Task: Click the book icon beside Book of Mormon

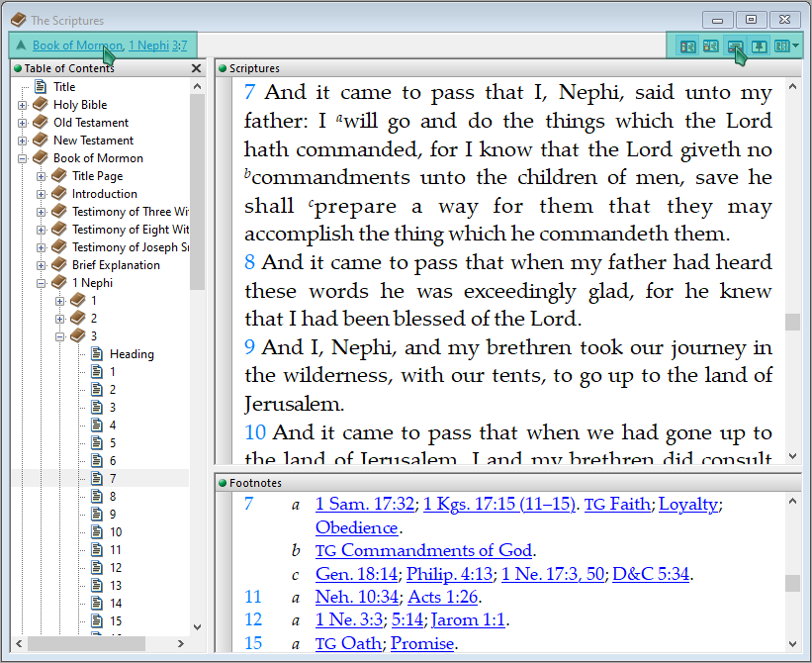Action: click(41, 158)
